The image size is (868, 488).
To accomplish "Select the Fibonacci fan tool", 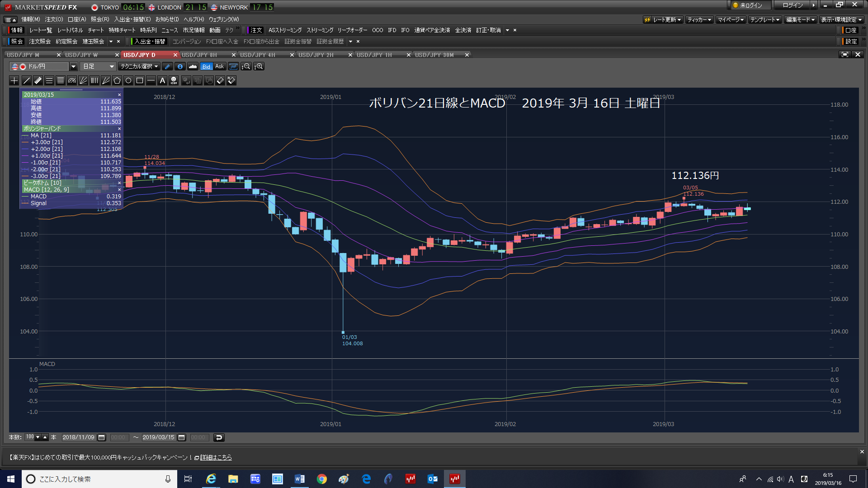I will [x=83, y=80].
